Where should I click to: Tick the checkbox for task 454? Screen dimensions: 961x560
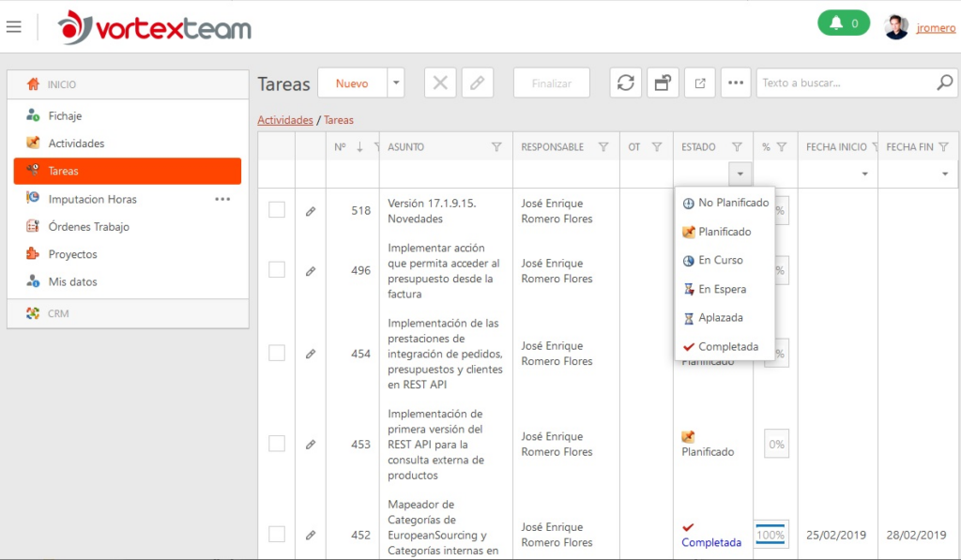[x=277, y=353]
